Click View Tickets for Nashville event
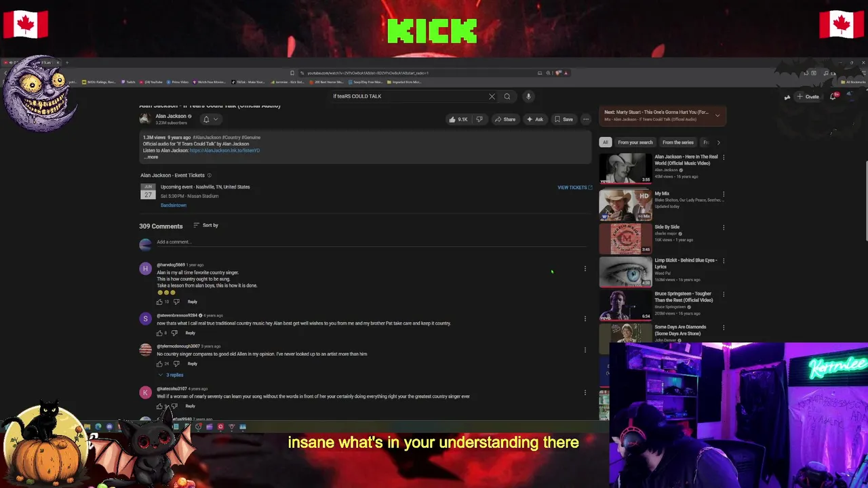Screen dimensions: 868x488 point(574,188)
